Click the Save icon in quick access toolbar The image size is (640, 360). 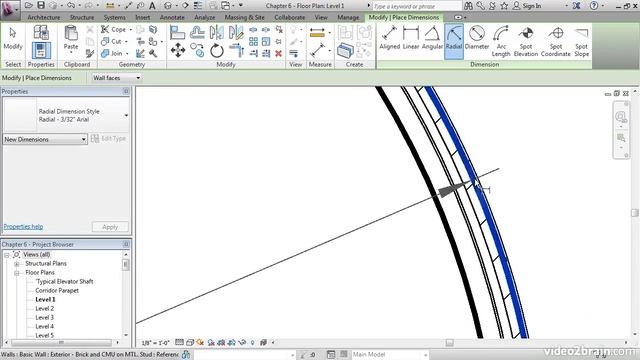point(41,5)
